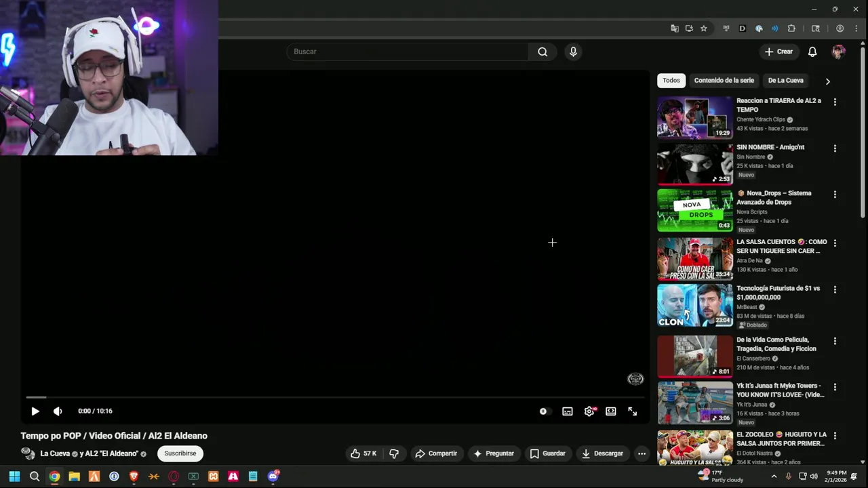Screen dimensions: 868x488
Task: Open options for Nova_Drops video
Action: pyautogui.click(x=835, y=195)
